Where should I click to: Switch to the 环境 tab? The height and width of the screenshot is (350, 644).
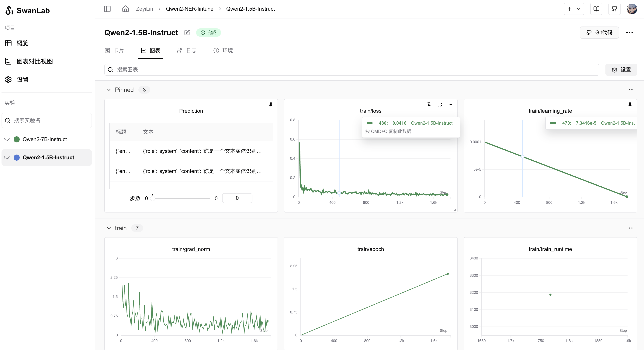point(223,51)
